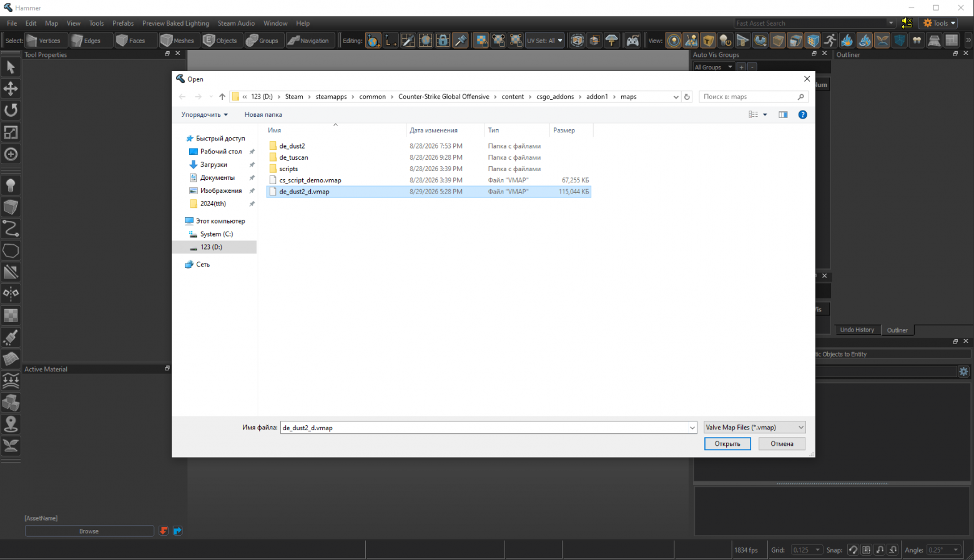Screen dimensions: 974x560
Task: Select the Paint brush tool
Action: tap(11, 338)
